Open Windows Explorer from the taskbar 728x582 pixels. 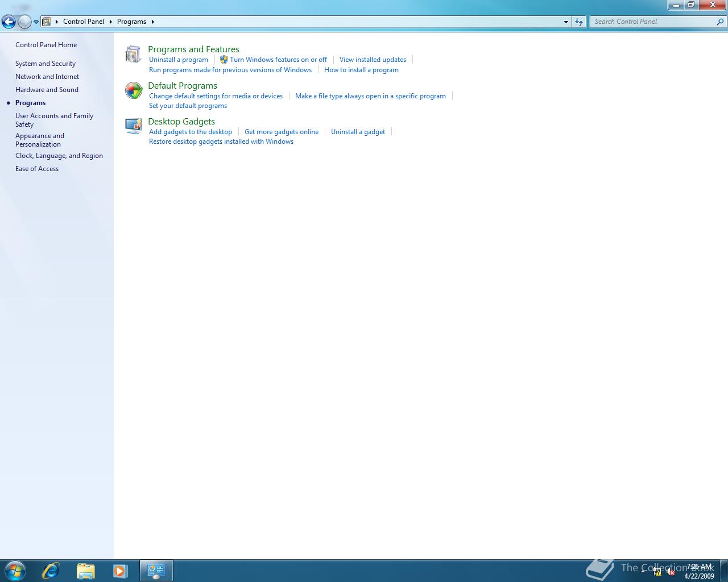[x=85, y=571]
